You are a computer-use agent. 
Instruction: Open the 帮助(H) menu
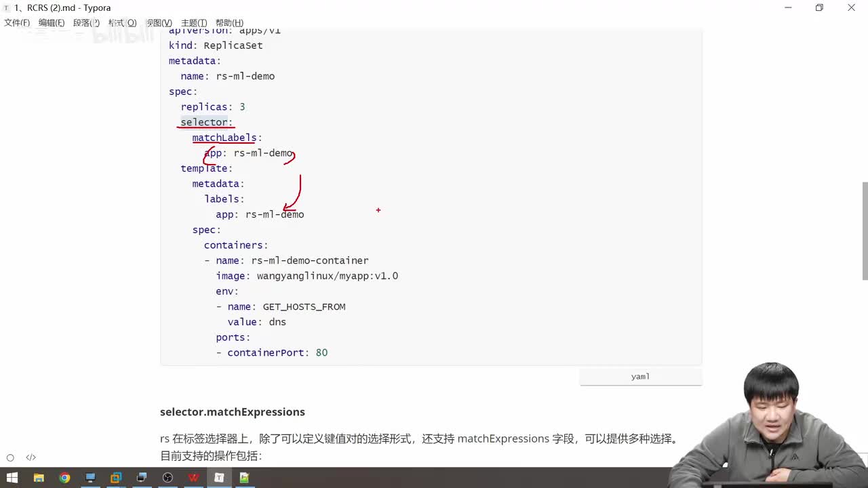(229, 22)
